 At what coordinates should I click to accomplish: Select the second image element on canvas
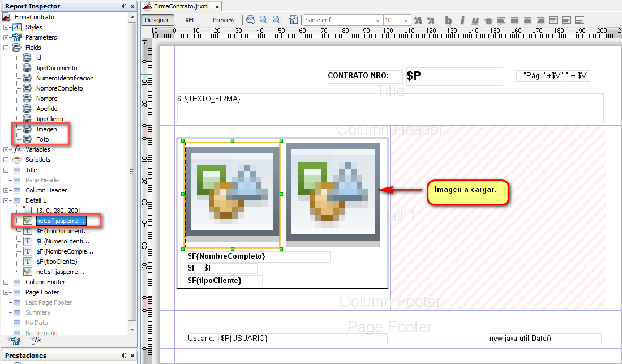pyautogui.click(x=333, y=194)
